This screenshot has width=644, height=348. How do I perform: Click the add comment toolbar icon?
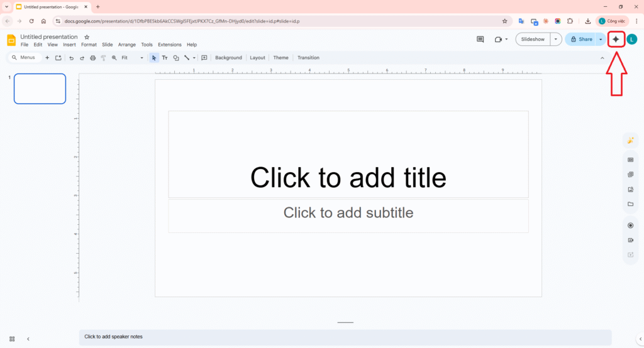(x=204, y=58)
